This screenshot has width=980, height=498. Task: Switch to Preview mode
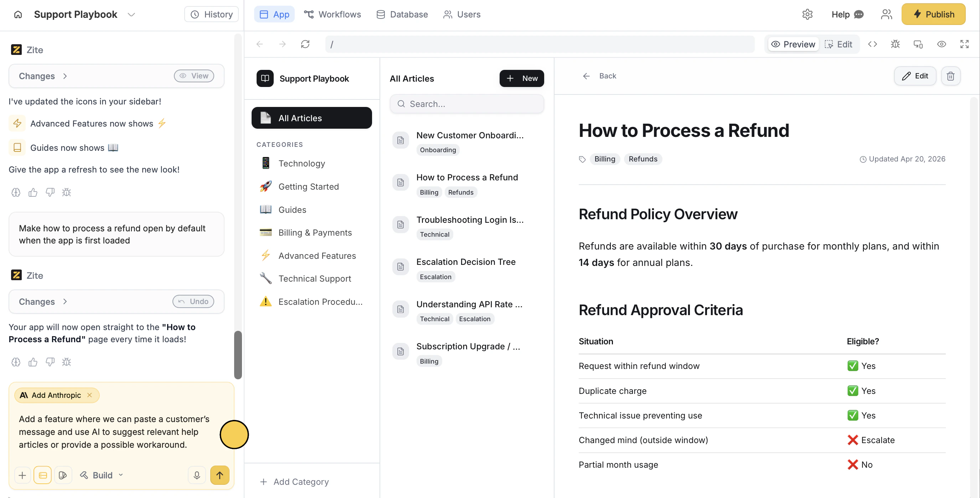793,44
